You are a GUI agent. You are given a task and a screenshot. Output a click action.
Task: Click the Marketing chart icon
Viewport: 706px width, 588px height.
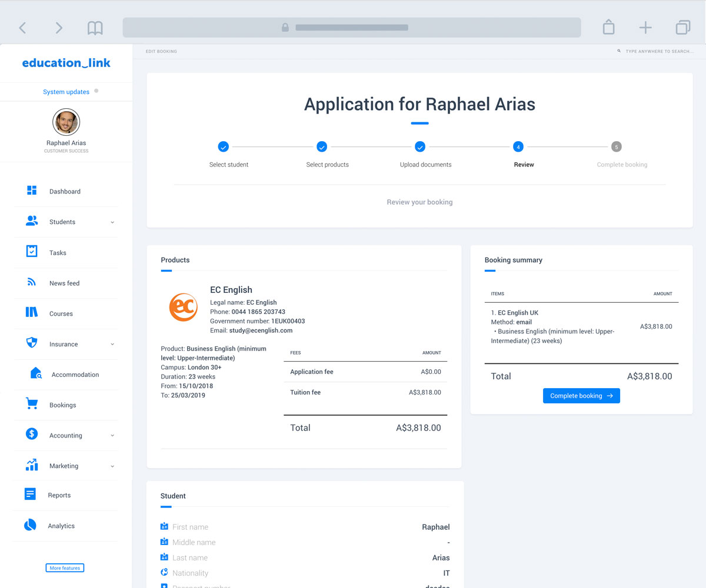point(32,465)
